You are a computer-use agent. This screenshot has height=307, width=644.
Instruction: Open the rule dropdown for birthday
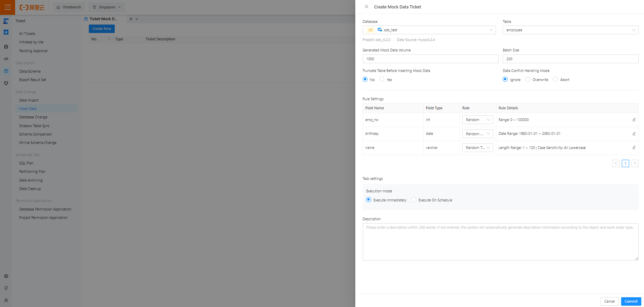[477, 134]
